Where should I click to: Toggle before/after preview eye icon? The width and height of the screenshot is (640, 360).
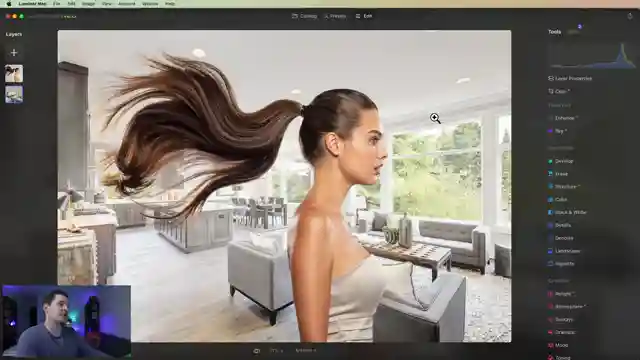[256, 351]
